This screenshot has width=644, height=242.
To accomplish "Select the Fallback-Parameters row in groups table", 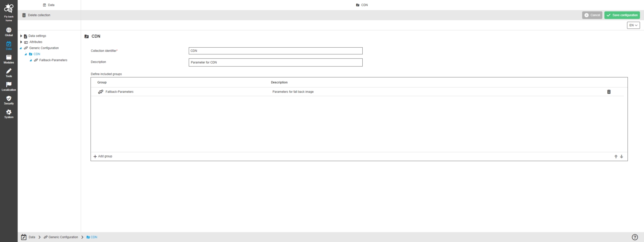I will tap(357, 92).
